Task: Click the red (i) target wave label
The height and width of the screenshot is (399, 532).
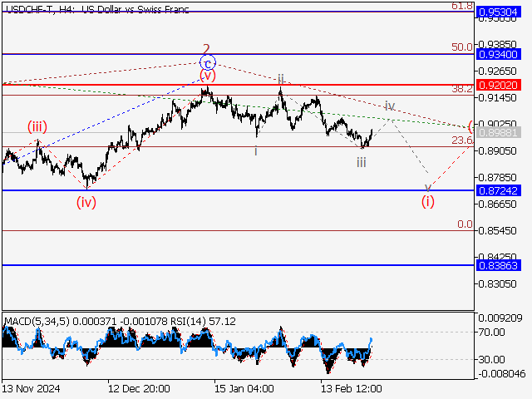Action: pyautogui.click(x=427, y=202)
